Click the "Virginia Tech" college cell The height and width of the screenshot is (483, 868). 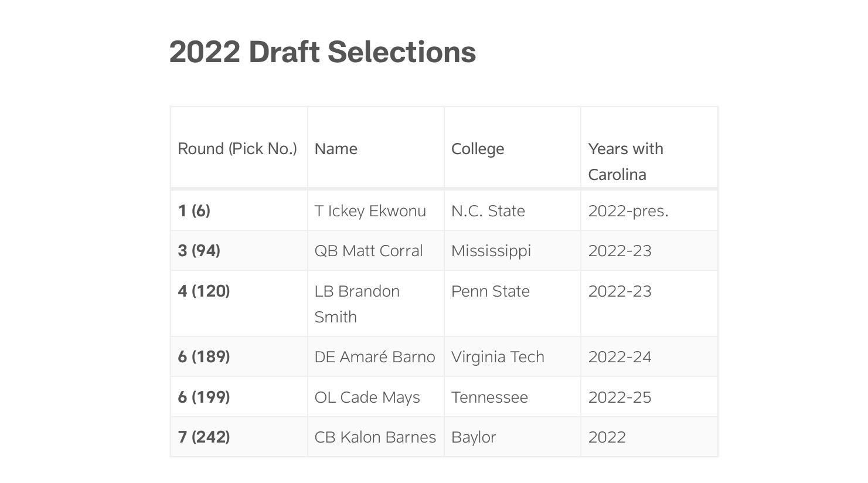498,357
